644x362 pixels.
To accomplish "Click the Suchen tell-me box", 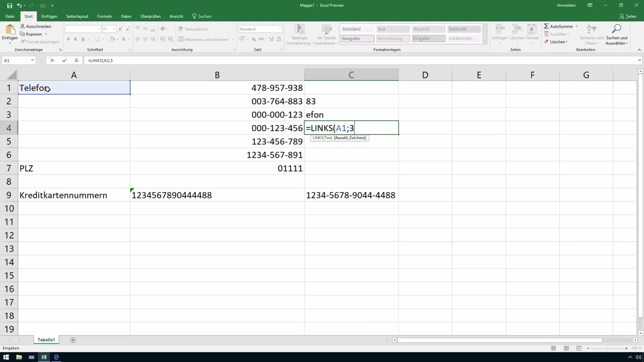I will pos(202,16).
